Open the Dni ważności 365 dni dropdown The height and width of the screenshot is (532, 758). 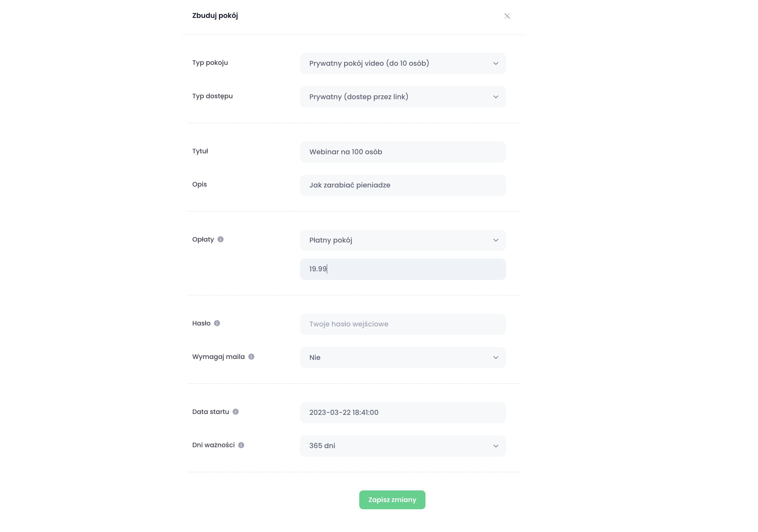pyautogui.click(x=402, y=446)
